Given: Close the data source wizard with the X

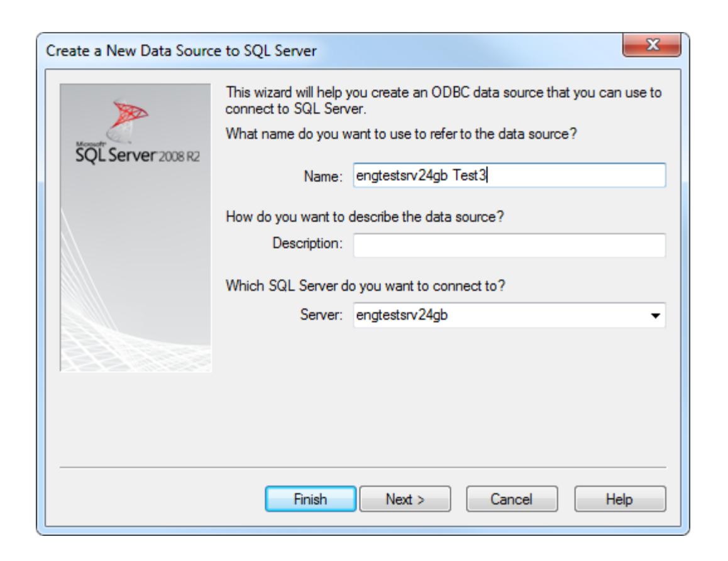Looking at the screenshot, I should click(x=651, y=45).
